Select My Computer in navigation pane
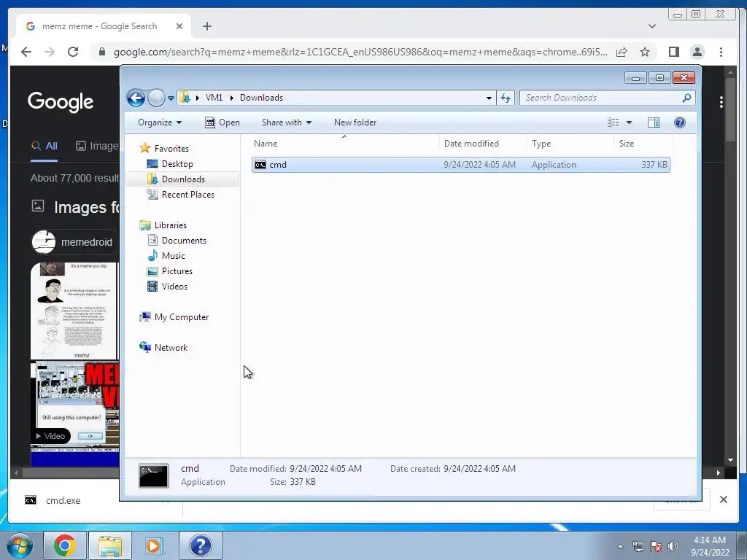The image size is (747, 560). 174,317
